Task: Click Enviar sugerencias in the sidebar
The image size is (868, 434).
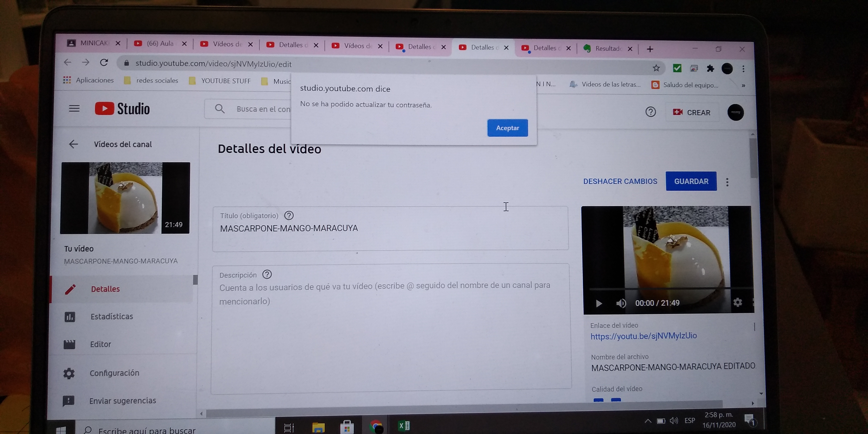Action: 123,401
